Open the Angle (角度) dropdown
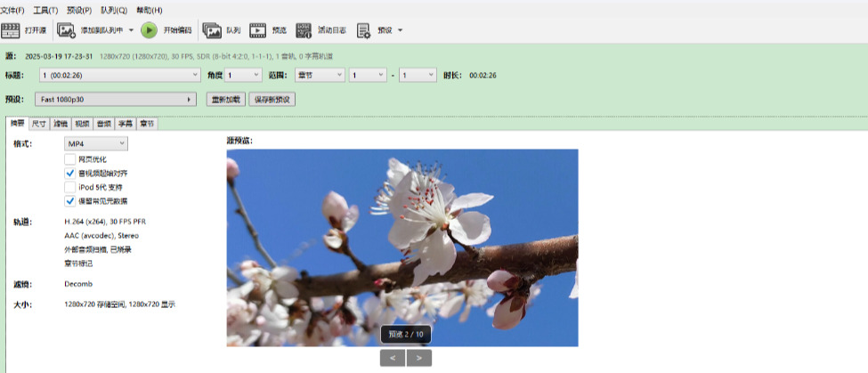 (243, 75)
